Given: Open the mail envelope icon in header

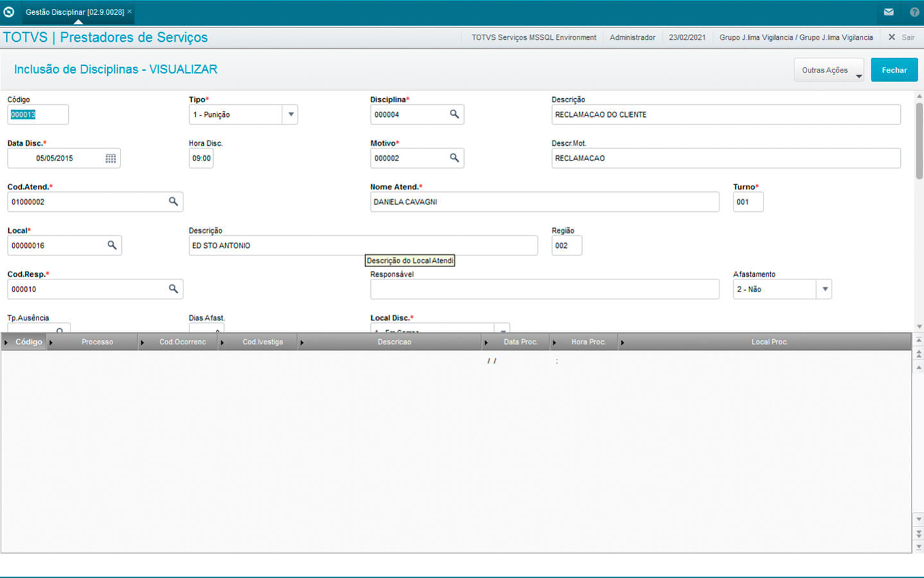Looking at the screenshot, I should [889, 12].
